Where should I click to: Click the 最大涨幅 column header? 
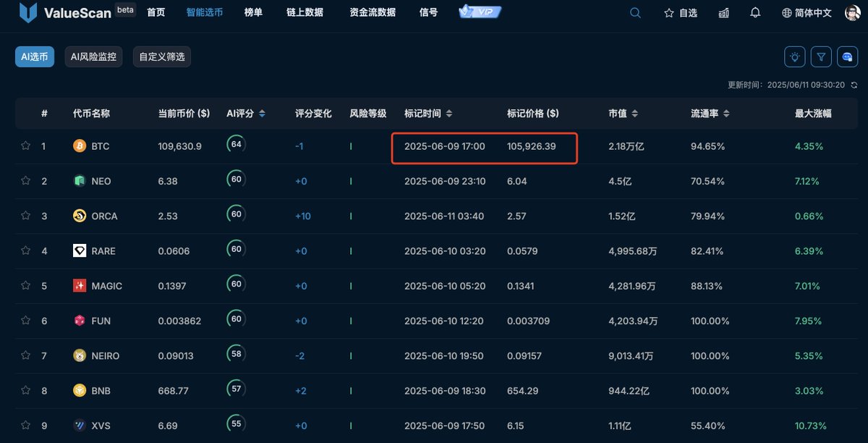pyautogui.click(x=813, y=114)
